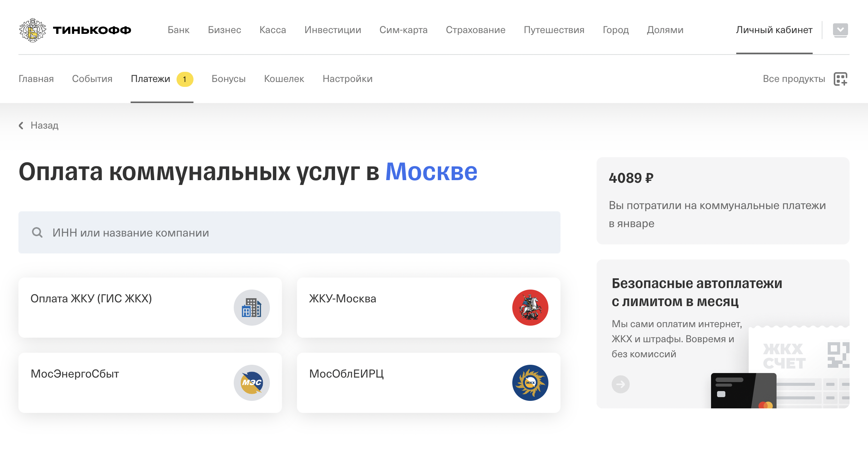This screenshot has width=868, height=449.
Task: Open Инвестиции in top navigation
Action: [333, 30]
